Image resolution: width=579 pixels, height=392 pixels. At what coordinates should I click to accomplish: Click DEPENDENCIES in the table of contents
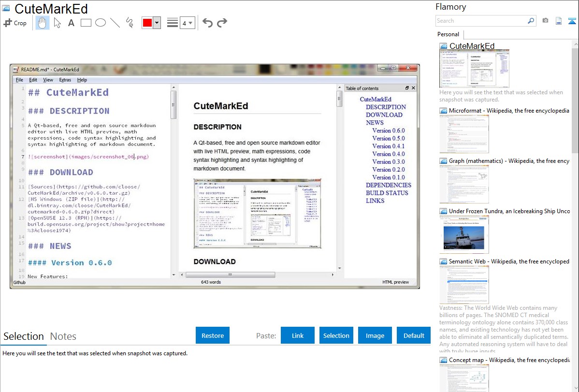click(389, 185)
